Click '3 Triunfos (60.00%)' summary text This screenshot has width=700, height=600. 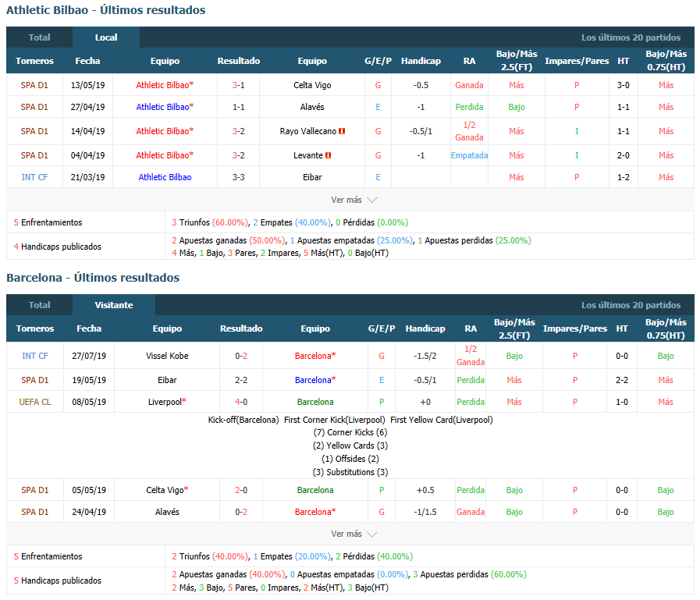210,222
